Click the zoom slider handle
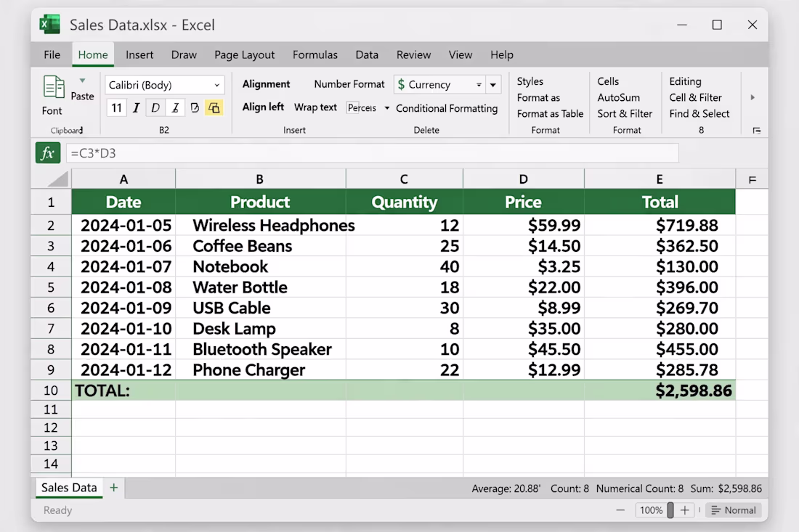 670,510
